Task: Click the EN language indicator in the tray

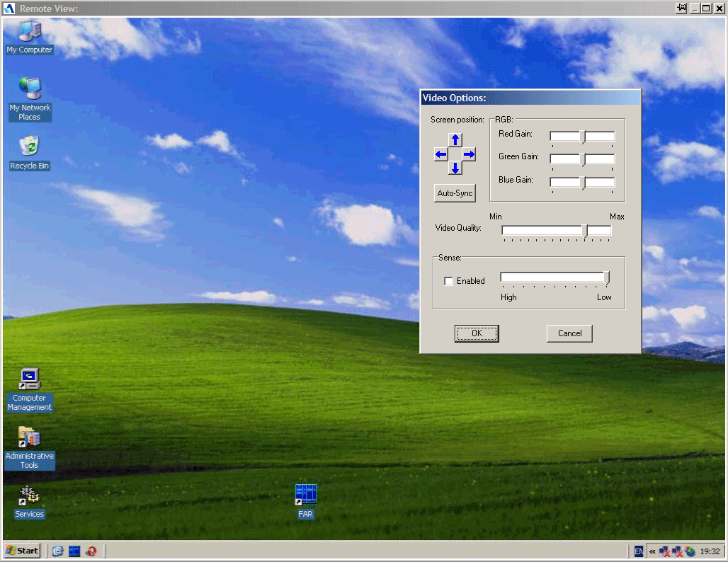Action: (639, 551)
